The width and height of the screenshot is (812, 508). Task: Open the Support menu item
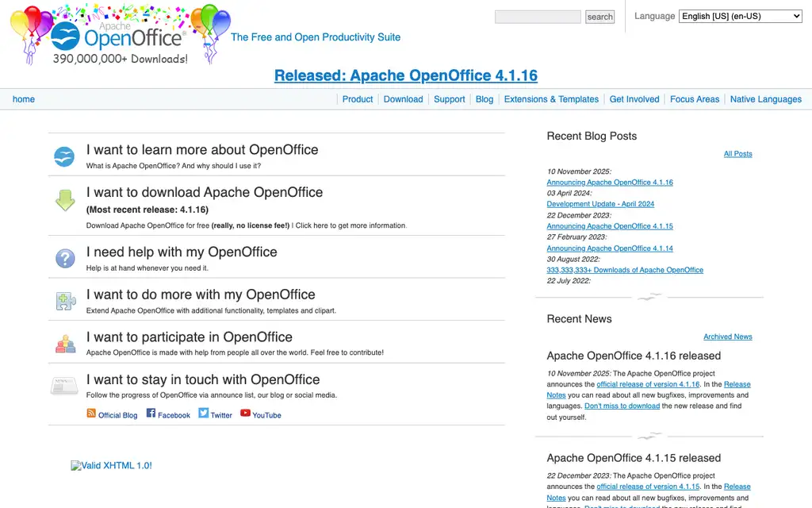[450, 99]
